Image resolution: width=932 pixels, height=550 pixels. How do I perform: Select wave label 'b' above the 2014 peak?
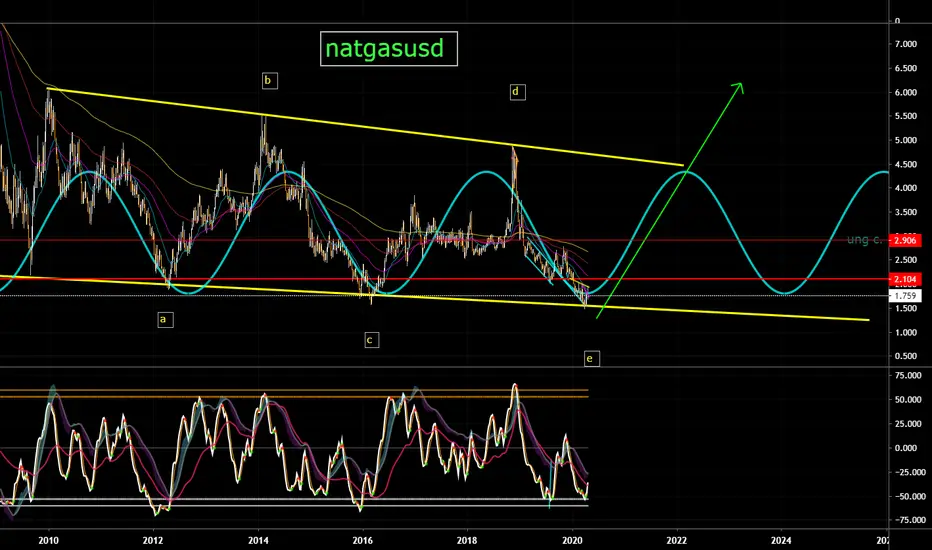click(269, 80)
